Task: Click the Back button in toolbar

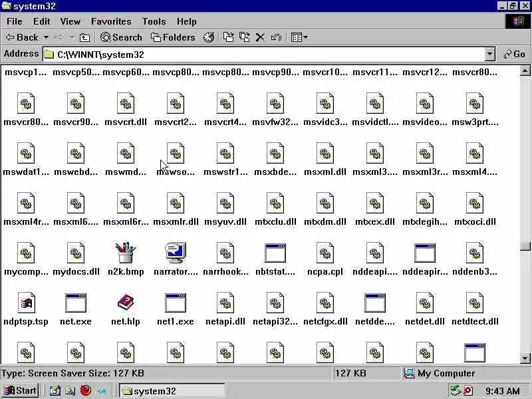Action: click(x=22, y=37)
